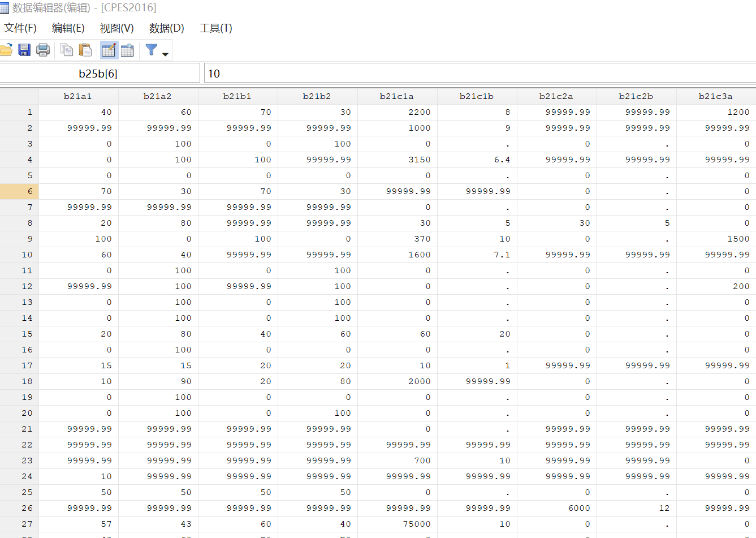This screenshot has width=756, height=538.
Task: Open the 工具(T) menu
Action: (x=216, y=28)
